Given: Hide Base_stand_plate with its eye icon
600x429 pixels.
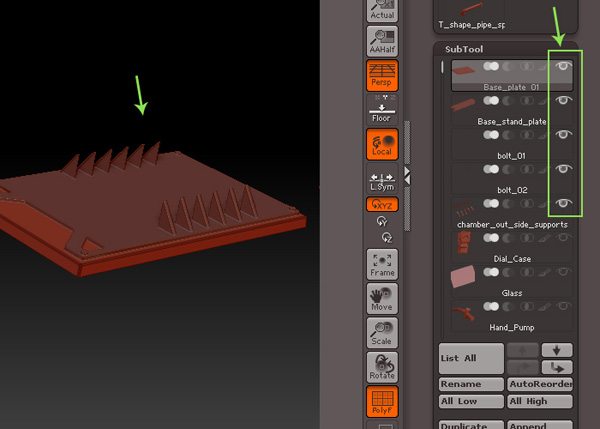Looking at the screenshot, I should [x=563, y=100].
